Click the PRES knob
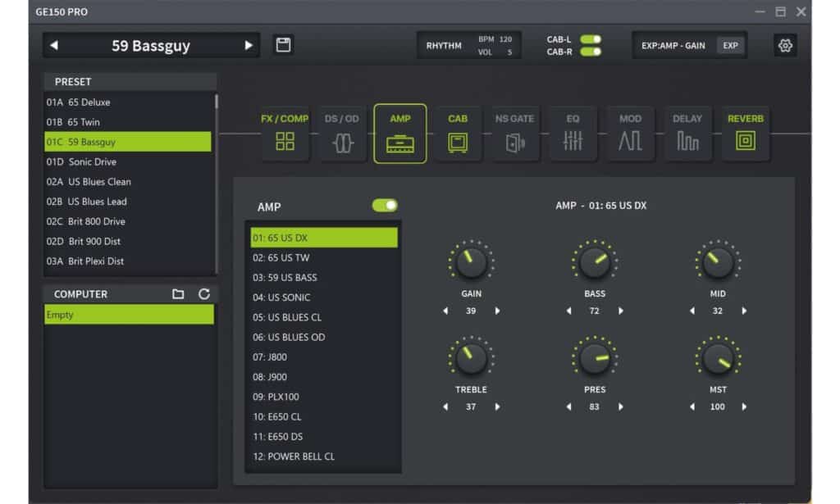The height and width of the screenshot is (504, 840). (595, 358)
